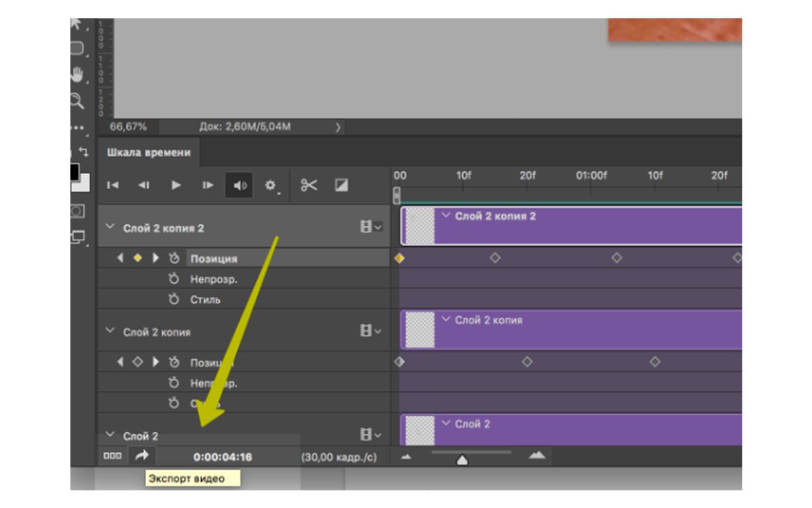
Task: Go to first frame
Action: tap(113, 185)
